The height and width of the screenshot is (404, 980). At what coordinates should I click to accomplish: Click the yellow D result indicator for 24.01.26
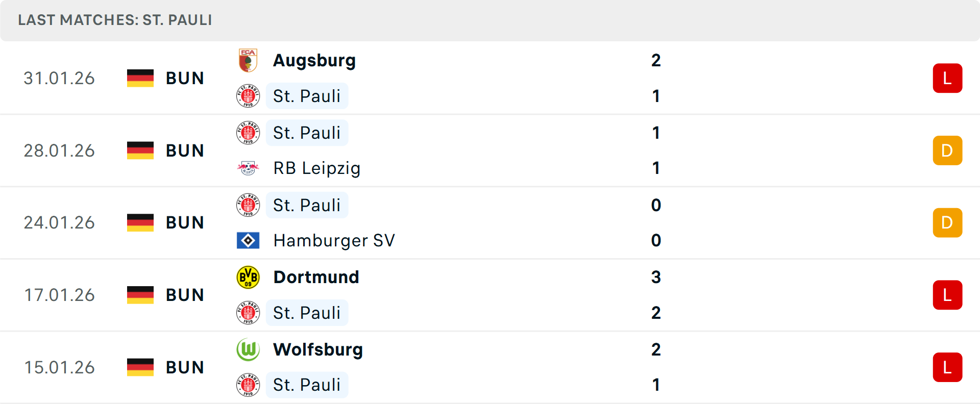click(948, 222)
